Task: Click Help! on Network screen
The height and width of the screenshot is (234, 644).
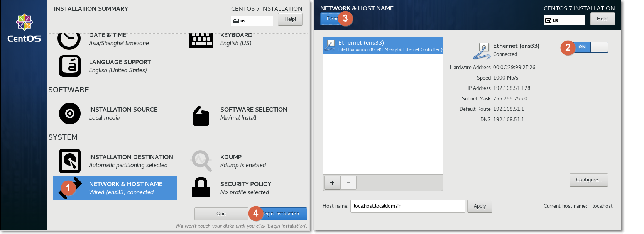Action: (x=603, y=19)
